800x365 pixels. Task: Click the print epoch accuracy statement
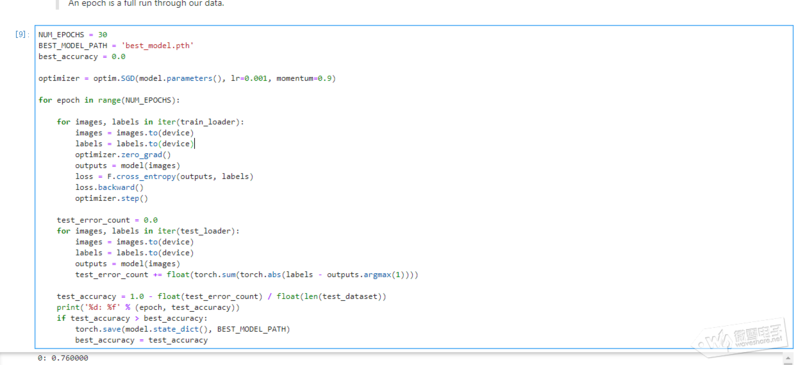tap(148, 307)
